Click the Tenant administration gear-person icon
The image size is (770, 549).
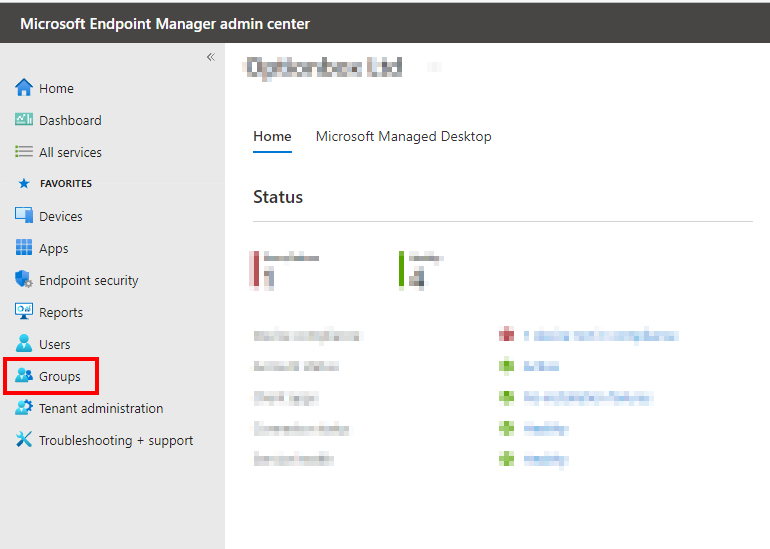tap(24, 408)
